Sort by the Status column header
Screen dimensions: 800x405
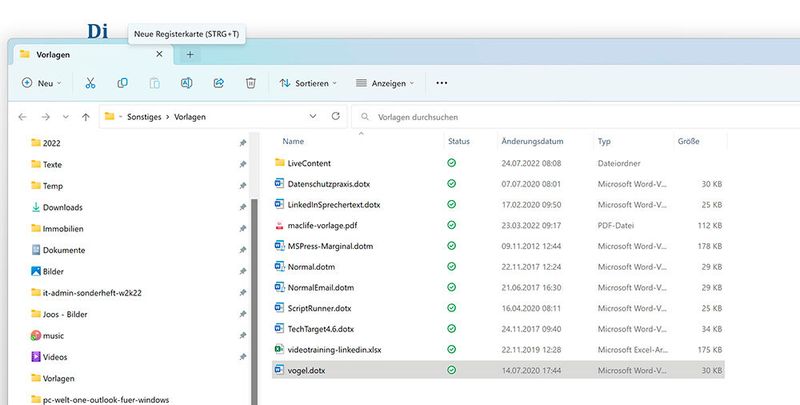tap(459, 141)
